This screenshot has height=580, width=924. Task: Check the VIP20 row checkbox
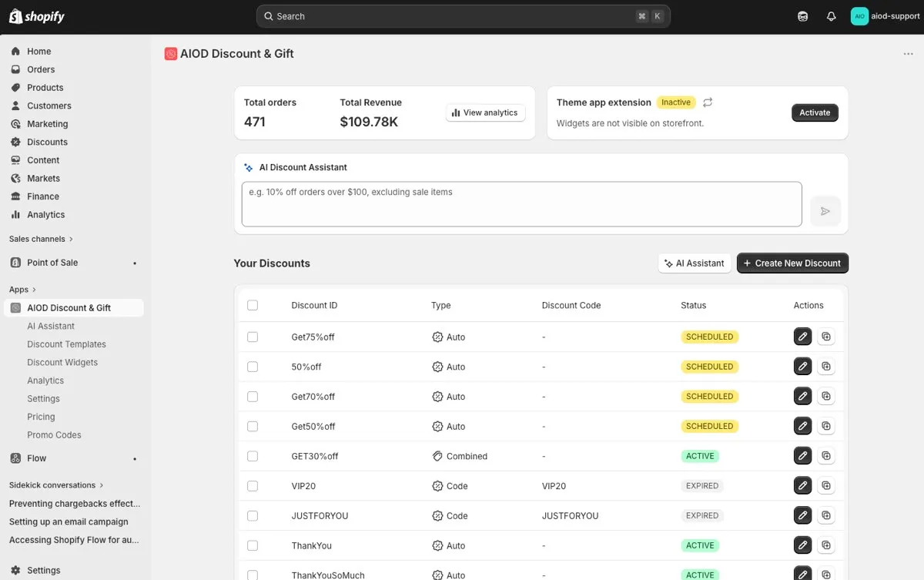pyautogui.click(x=253, y=486)
